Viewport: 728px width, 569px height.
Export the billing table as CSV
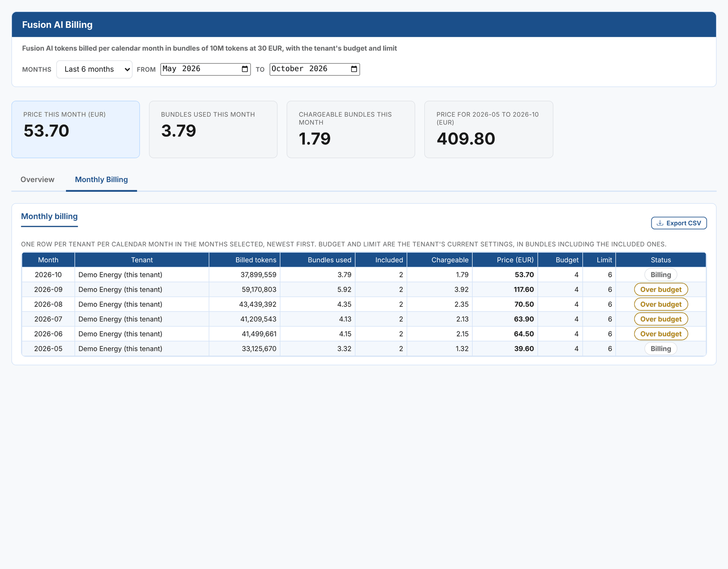pyautogui.click(x=679, y=223)
